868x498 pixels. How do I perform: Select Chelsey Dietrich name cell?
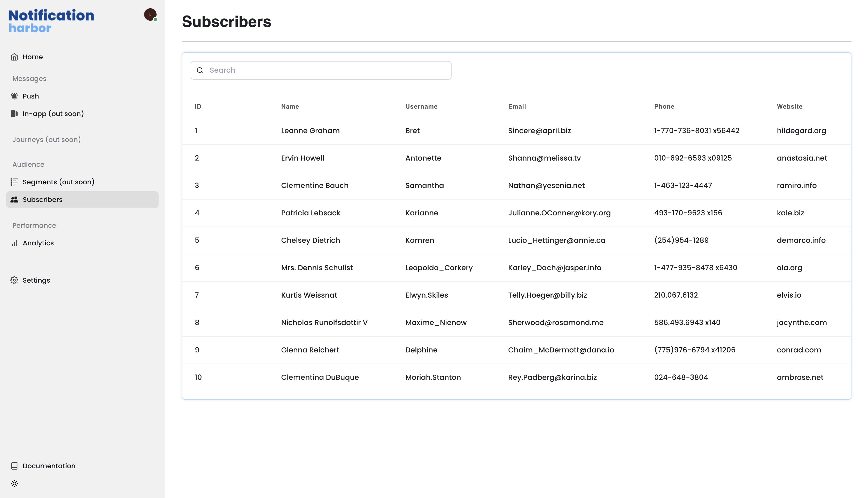(310, 240)
